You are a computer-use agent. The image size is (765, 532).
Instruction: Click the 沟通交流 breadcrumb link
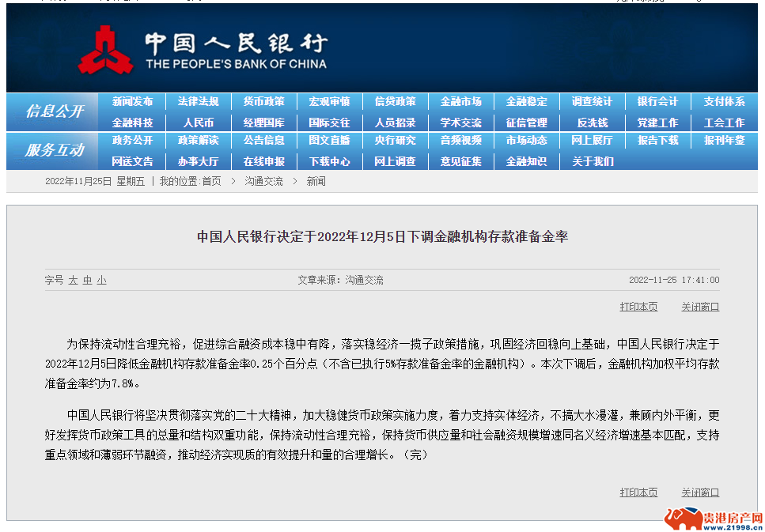pos(263,182)
